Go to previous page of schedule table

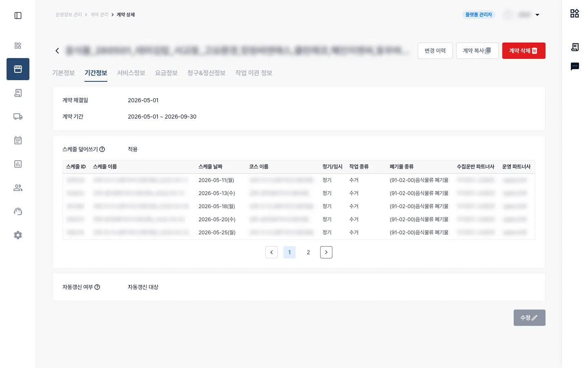272,252
